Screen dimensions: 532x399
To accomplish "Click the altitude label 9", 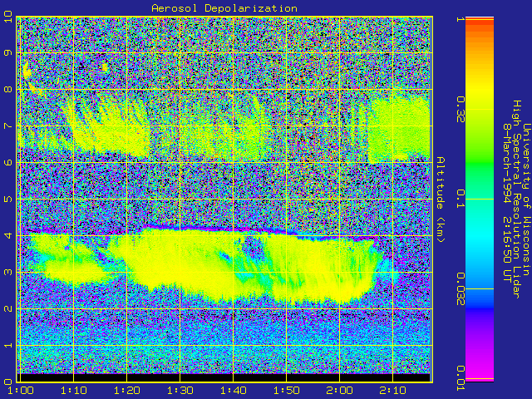I will coord(7,53).
